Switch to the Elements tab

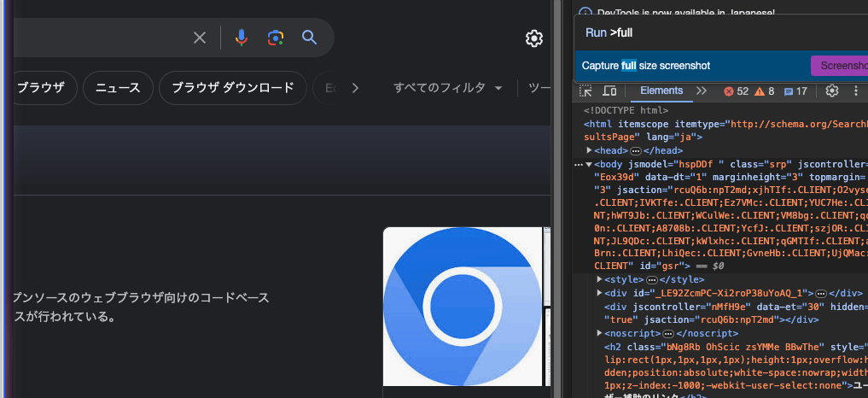[661, 91]
